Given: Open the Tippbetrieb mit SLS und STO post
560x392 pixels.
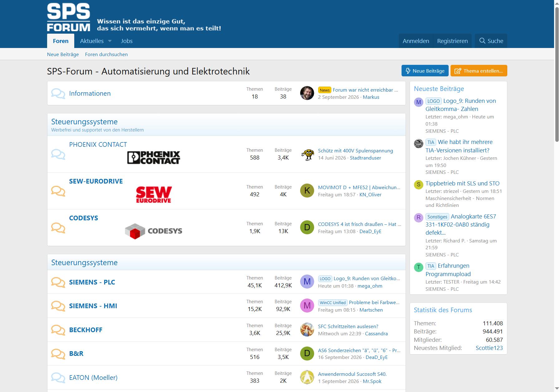Looking at the screenshot, I should pyautogui.click(x=462, y=183).
